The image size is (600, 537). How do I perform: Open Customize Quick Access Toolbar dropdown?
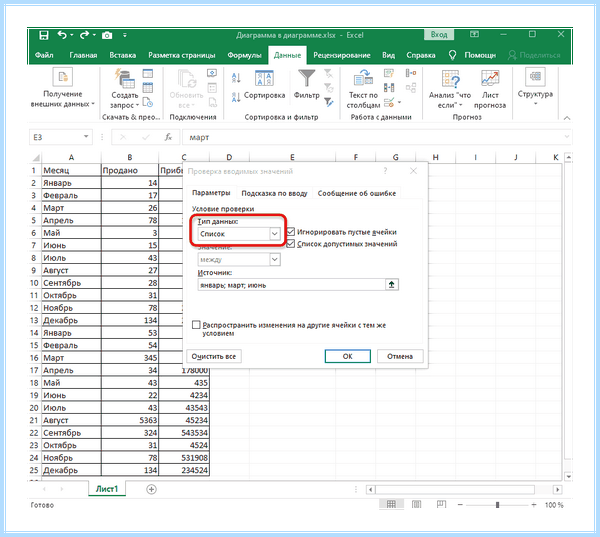coord(125,35)
